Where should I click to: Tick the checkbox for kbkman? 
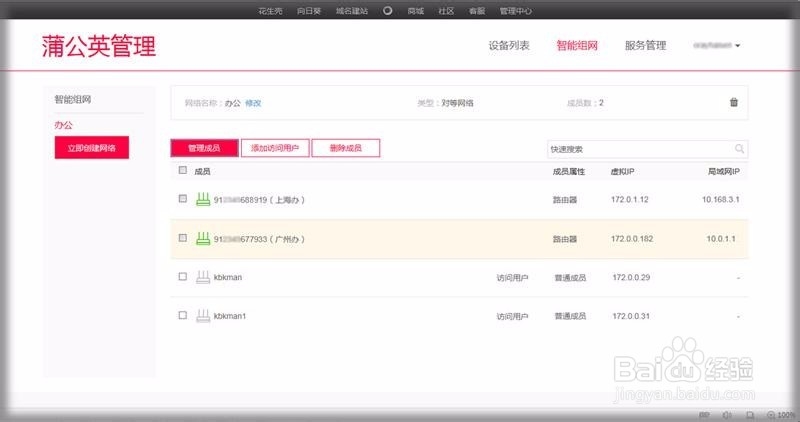[x=183, y=277]
